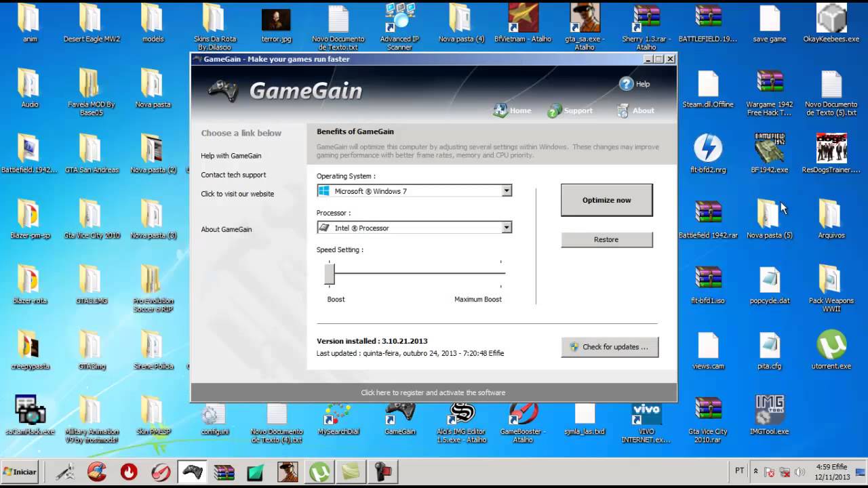Viewport: 868px width, 488px height.
Task: Open Contact tech support link
Action: (233, 175)
